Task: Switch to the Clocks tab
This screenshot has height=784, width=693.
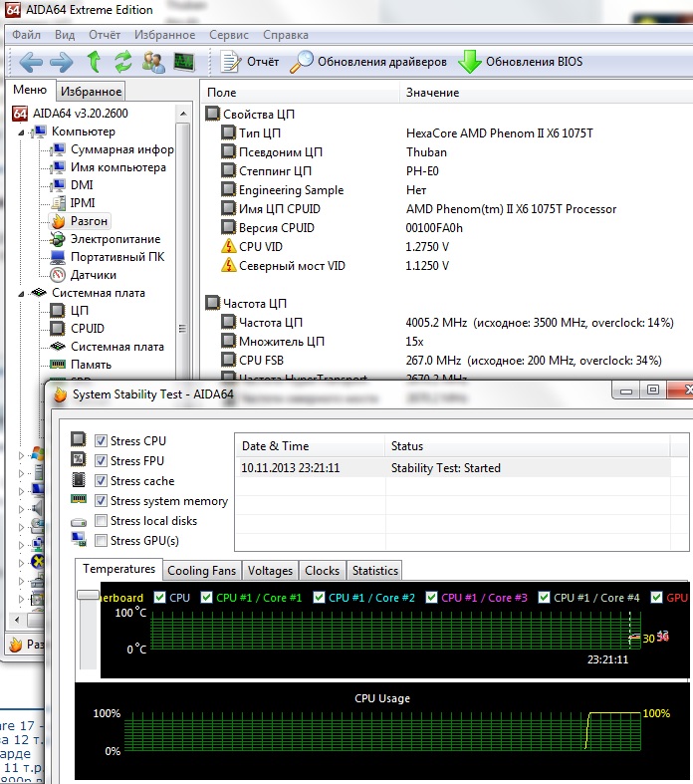Action: (323, 571)
